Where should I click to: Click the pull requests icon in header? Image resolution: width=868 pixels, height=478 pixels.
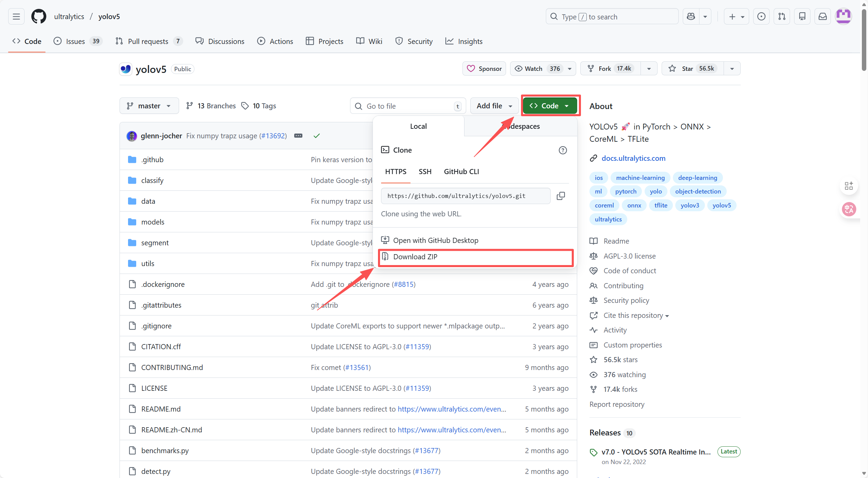pyautogui.click(x=782, y=17)
